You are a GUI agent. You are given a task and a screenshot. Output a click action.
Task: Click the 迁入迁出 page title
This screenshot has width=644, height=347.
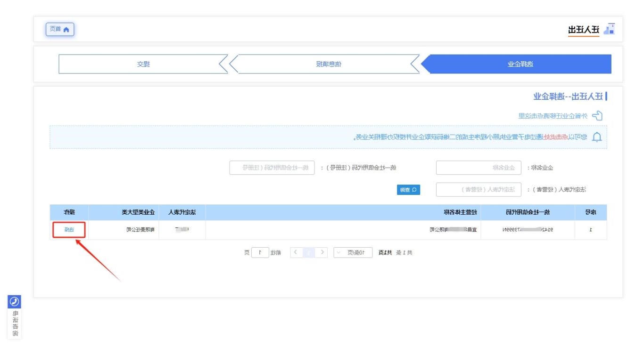[583, 30]
